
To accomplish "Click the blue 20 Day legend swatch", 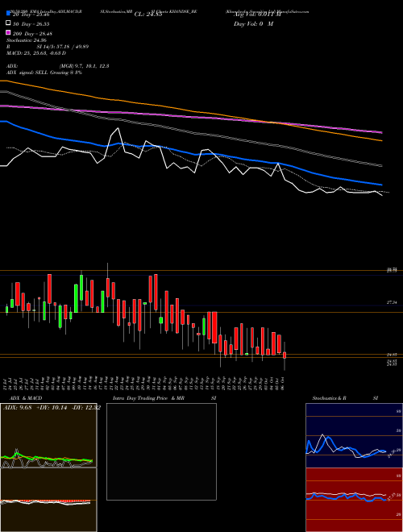I will coord(8,14).
